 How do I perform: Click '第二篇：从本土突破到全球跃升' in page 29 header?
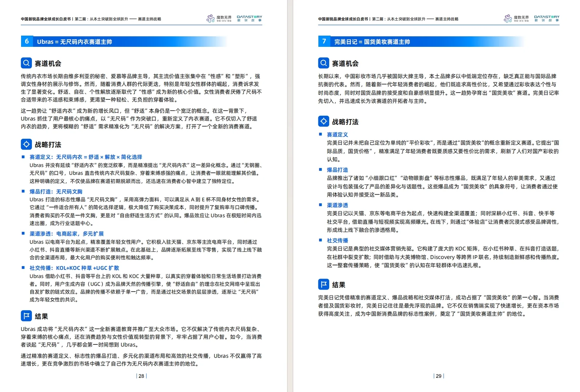tap(399, 19)
